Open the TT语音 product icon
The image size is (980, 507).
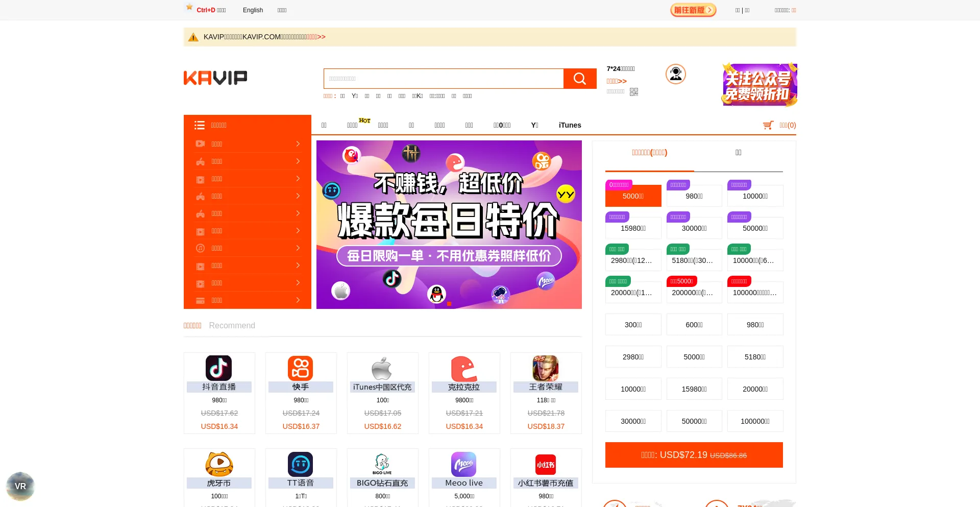[x=300, y=464]
